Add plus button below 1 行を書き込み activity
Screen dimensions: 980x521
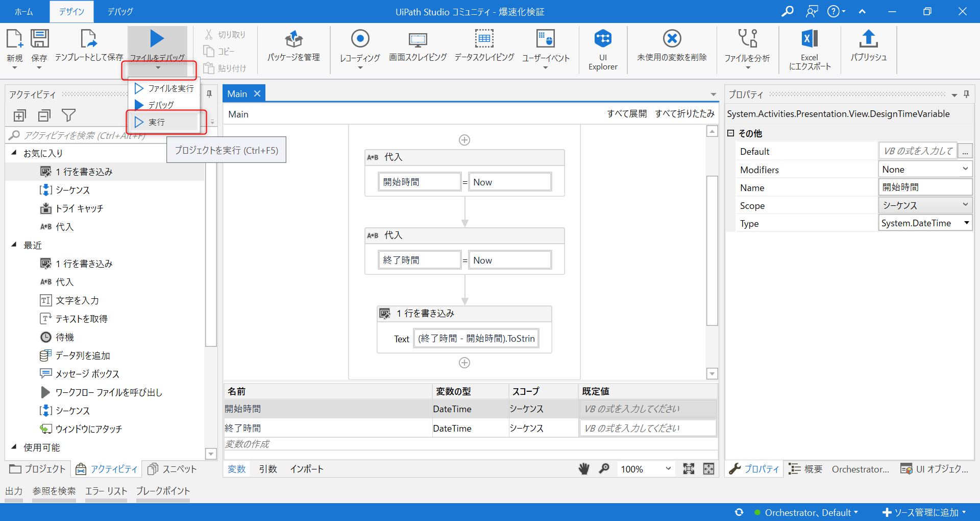click(464, 363)
